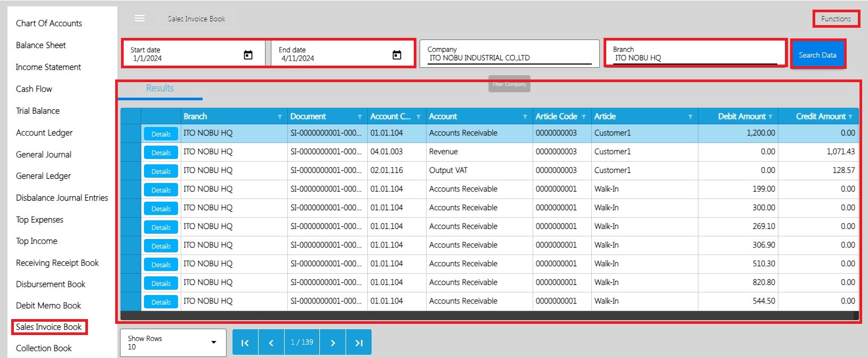This screenshot has height=358, width=868.
Task: Open Details for the 300.00 debit row
Action: pos(161,209)
